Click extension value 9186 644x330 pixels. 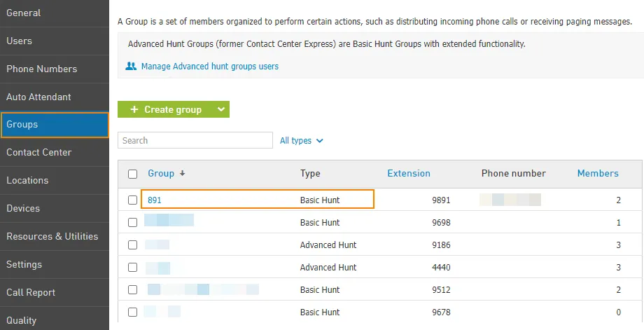point(441,245)
